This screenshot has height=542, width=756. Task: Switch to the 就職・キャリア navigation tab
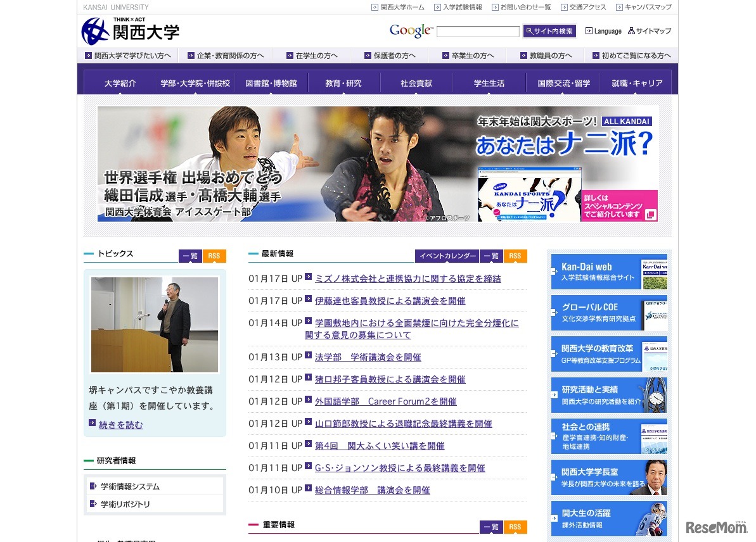636,82
